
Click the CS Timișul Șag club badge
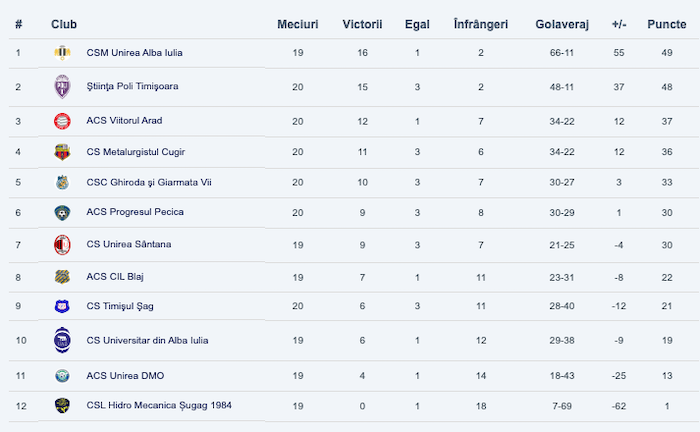point(62,306)
